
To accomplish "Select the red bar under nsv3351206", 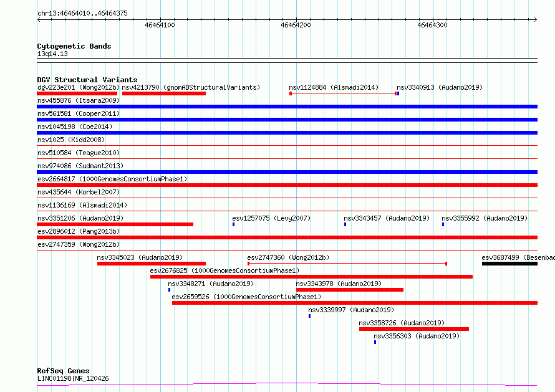I will click(115, 224).
